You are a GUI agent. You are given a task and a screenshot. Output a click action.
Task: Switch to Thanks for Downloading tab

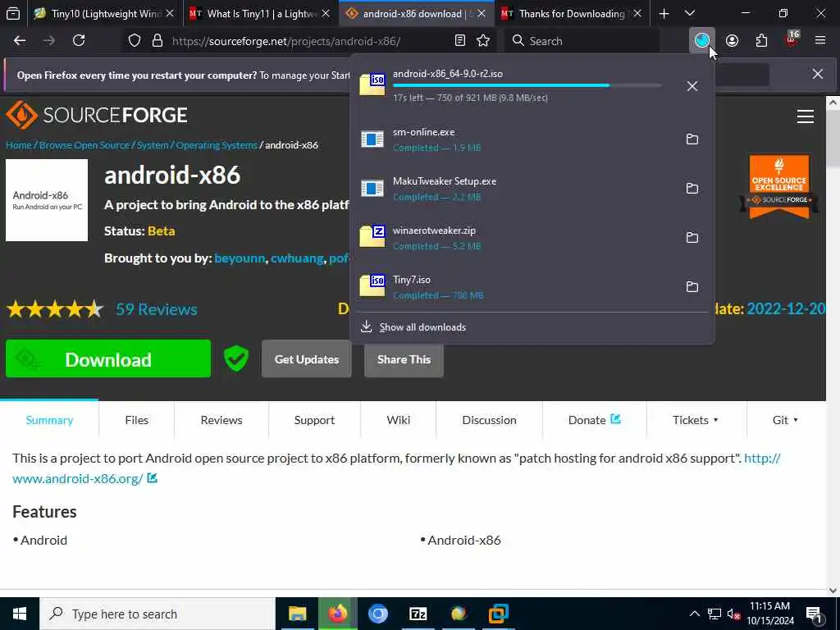tap(572, 13)
